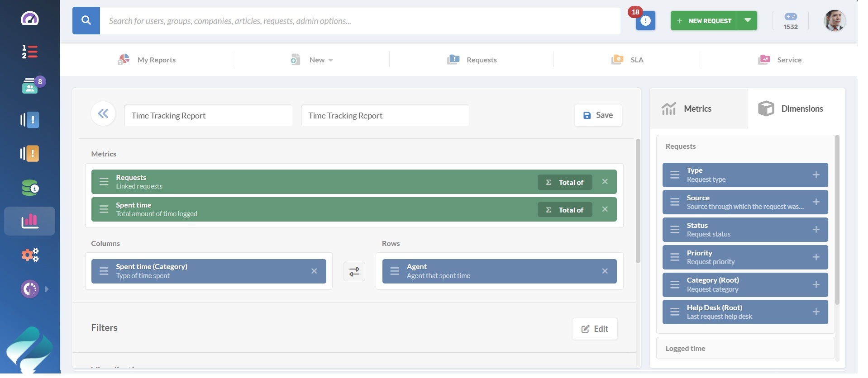Grab drag handle of Spent time (Category) column
The image size is (868, 378).
[104, 271]
